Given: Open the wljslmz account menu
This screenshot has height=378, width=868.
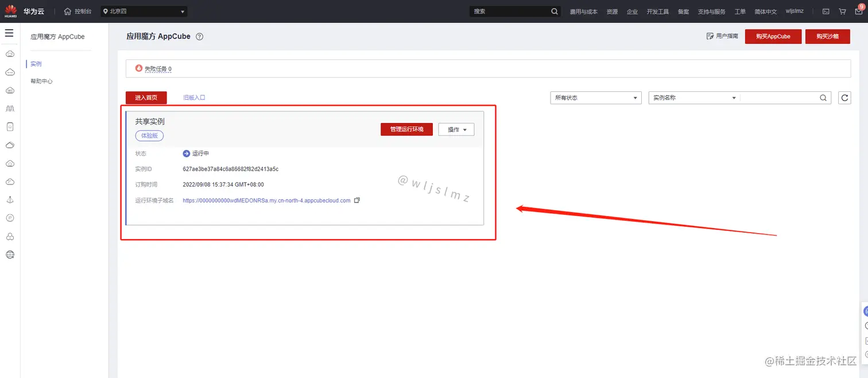Looking at the screenshot, I should click(x=795, y=11).
